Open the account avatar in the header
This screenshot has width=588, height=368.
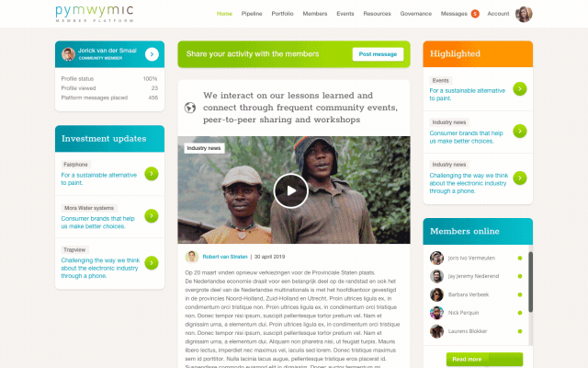point(524,15)
